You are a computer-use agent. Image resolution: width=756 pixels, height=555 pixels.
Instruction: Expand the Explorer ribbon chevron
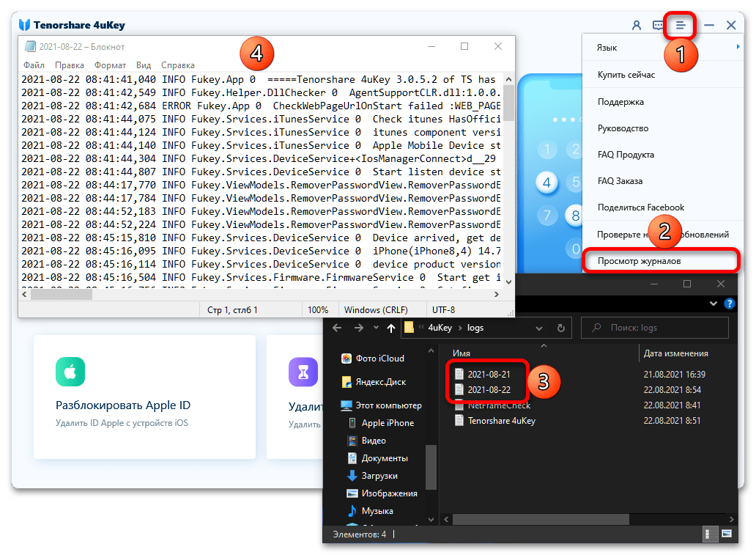tap(713, 303)
